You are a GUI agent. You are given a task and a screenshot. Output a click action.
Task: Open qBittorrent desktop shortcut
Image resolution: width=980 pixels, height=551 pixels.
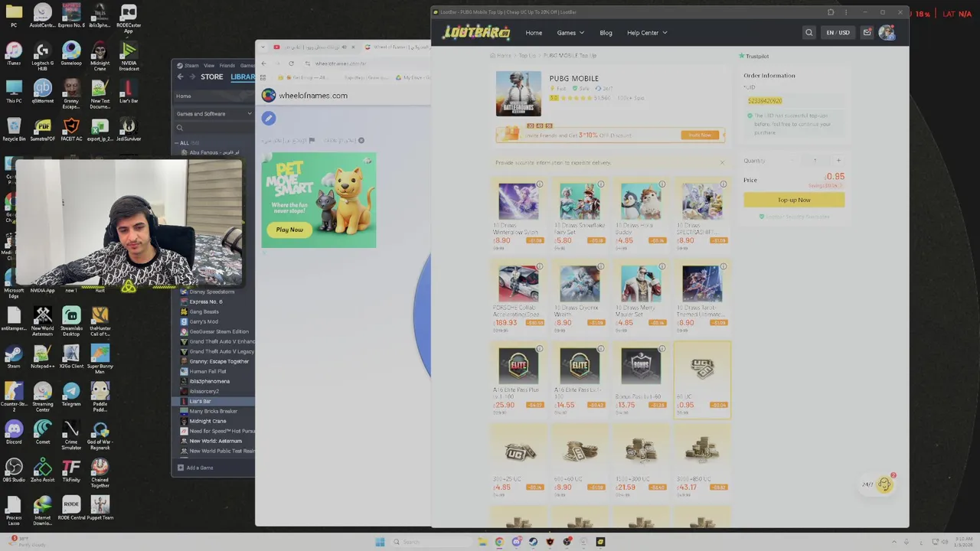coord(42,91)
